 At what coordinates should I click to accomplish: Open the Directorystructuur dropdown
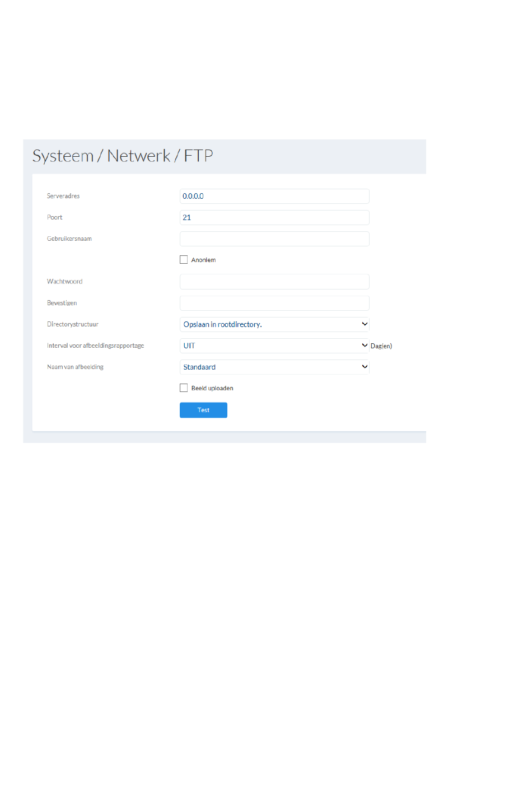pos(274,324)
